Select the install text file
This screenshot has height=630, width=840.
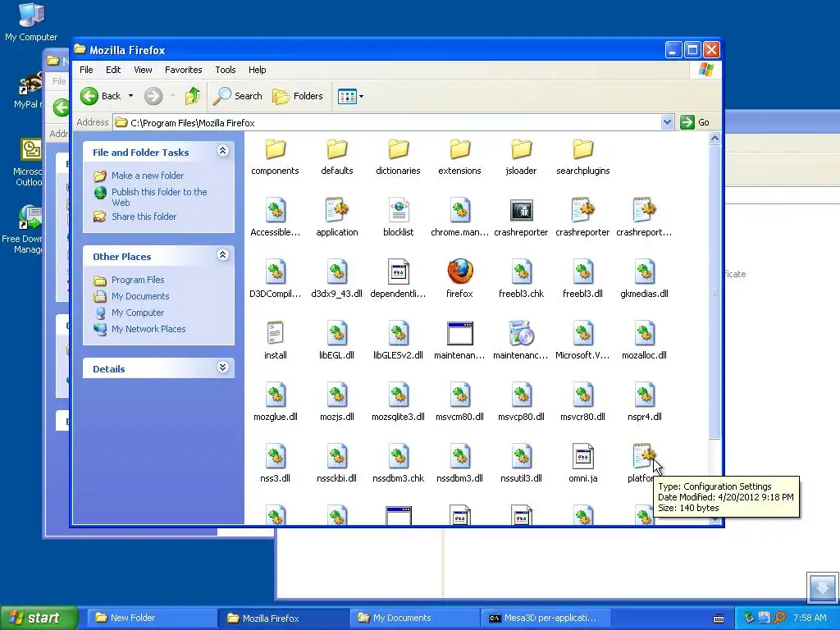(x=276, y=340)
